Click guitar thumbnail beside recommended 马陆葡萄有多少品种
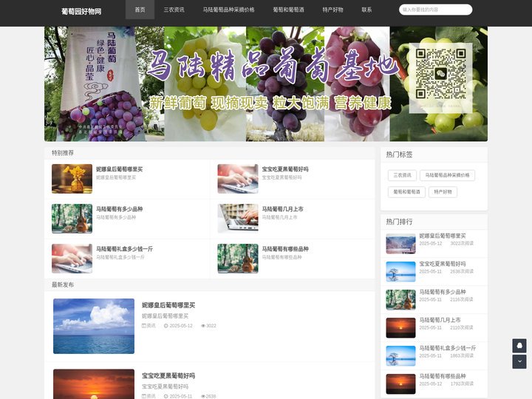 tap(72, 219)
